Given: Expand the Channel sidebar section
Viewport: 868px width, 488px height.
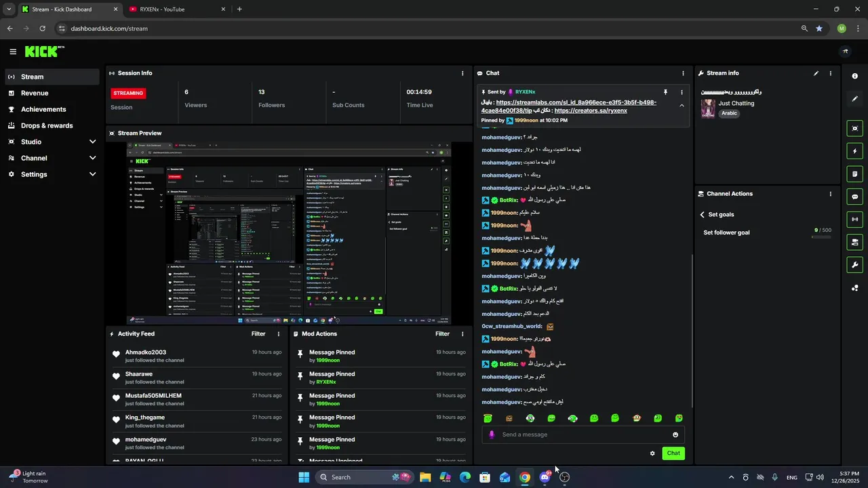Looking at the screenshot, I should [92, 158].
